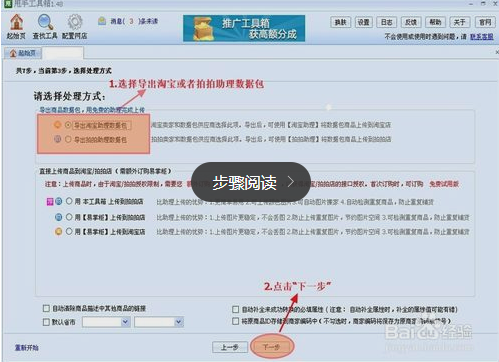
Task: Click the Paipai icon beside 导出拍拍助理数据包
Action: 58,139
